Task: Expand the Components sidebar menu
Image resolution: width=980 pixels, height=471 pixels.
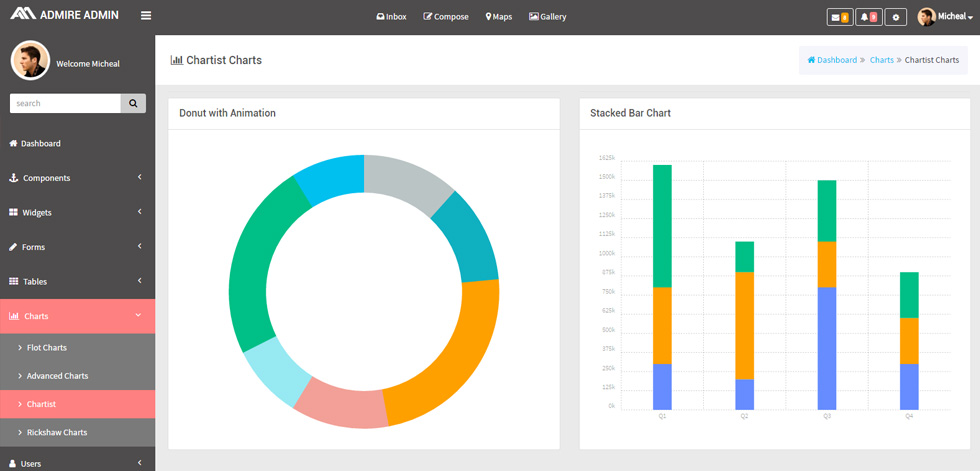Action: (x=78, y=178)
